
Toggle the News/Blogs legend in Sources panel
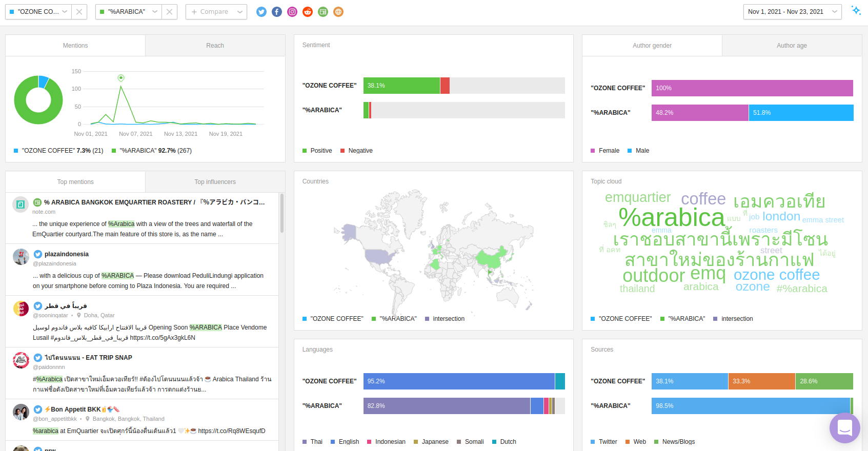[675, 442]
